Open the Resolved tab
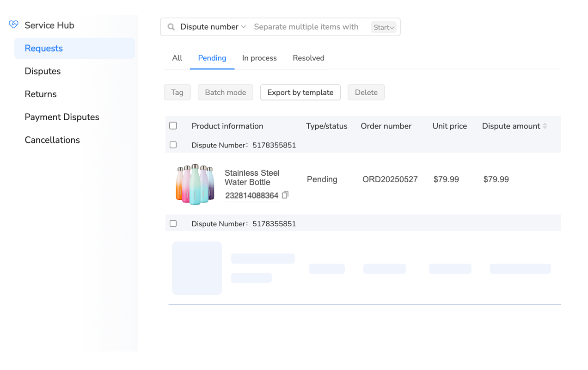This screenshot has height=370, width=588. tap(308, 58)
